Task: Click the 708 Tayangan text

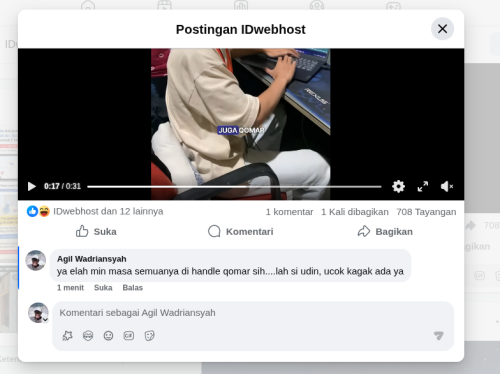Action: pos(426,212)
